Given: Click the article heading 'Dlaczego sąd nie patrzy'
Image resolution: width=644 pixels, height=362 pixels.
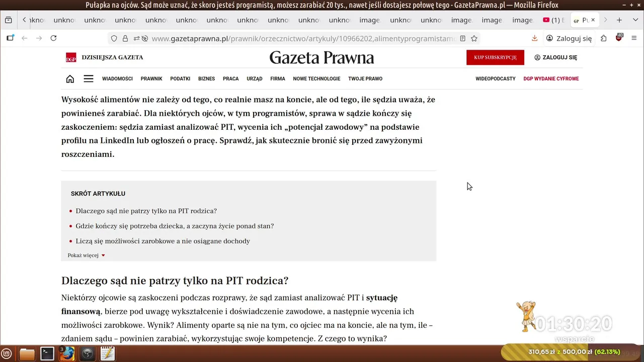Looking at the screenshot, I should coord(175,281).
